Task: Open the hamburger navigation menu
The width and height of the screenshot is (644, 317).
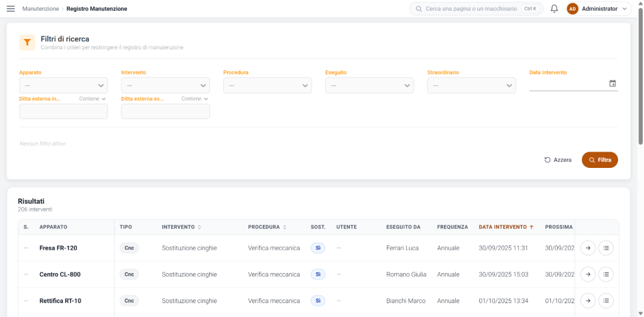Action: pos(11,9)
